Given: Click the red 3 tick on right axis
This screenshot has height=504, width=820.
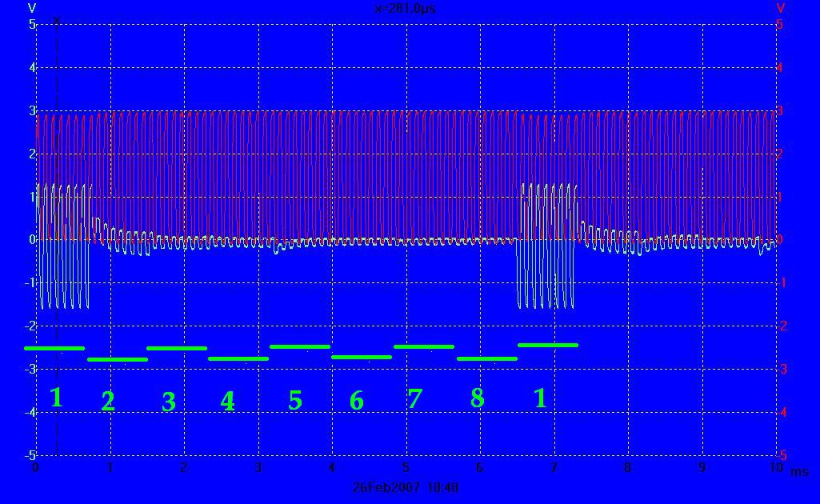Looking at the screenshot, I should tap(782, 110).
